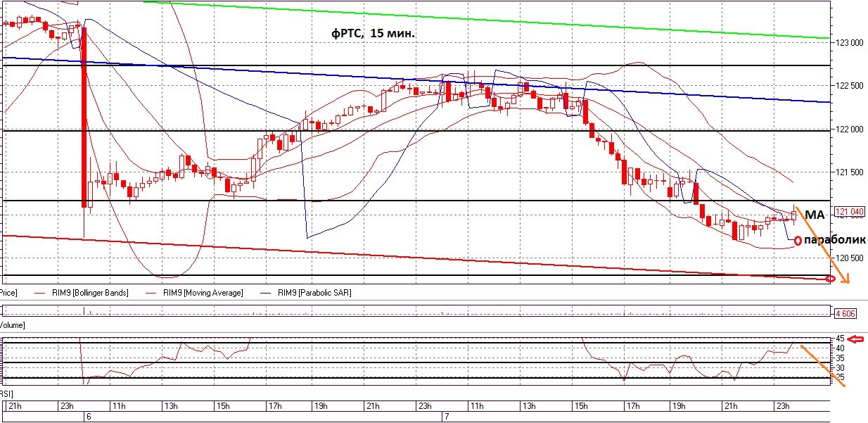The height and width of the screenshot is (423, 868).
Task: Click the Volume panel label
Action: [13, 325]
